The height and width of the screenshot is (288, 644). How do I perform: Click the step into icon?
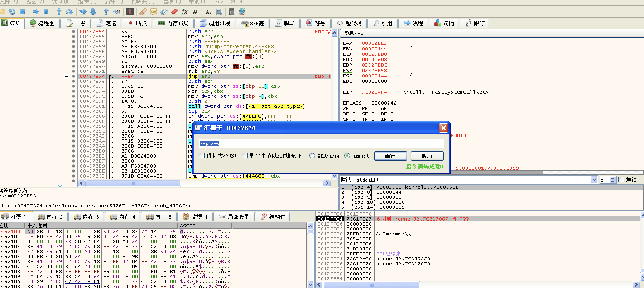pyautogui.click(x=59, y=12)
